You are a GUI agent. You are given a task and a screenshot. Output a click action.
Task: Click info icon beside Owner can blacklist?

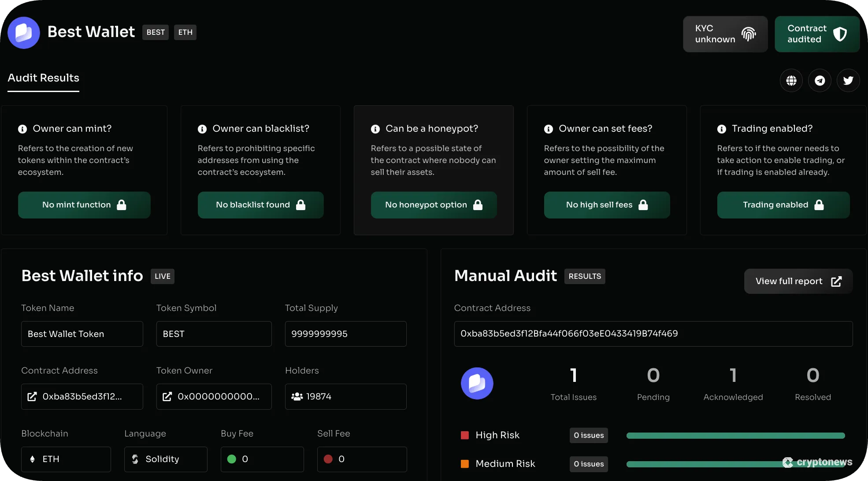coord(202,129)
